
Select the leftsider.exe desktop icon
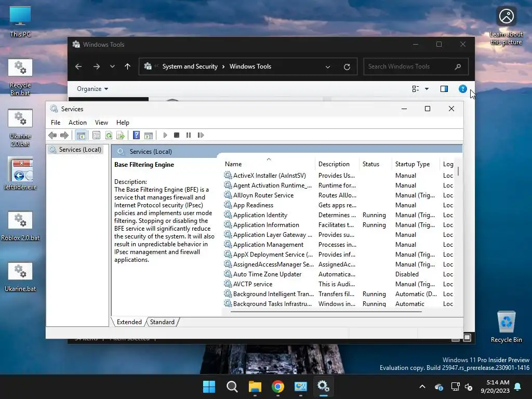[20, 174]
